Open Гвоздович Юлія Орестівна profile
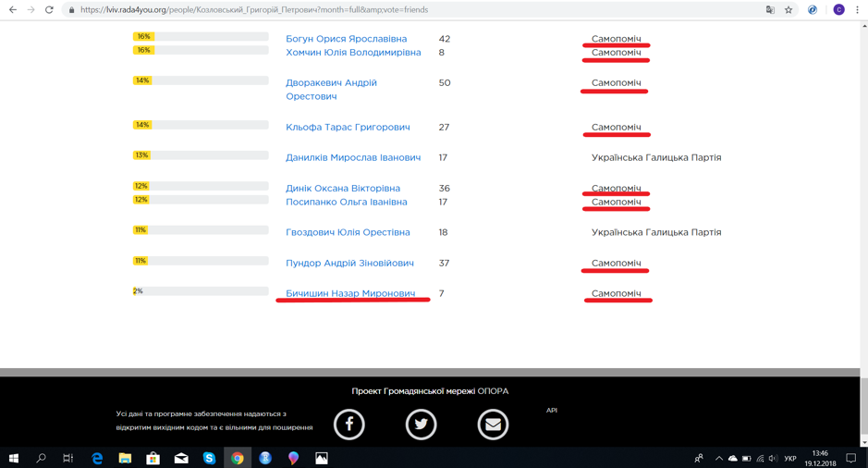Screen dimensions: 868x468 (x=348, y=233)
